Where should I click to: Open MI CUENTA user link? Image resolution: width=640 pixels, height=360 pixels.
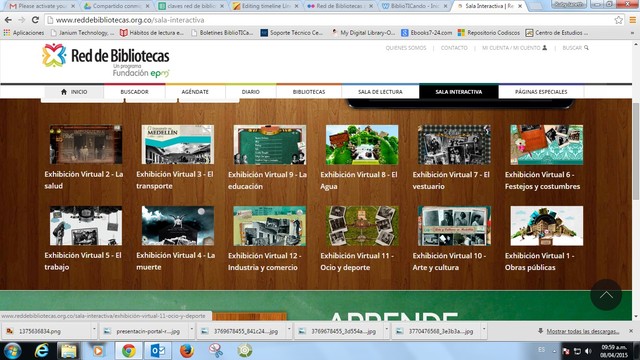pyautogui.click(x=514, y=48)
